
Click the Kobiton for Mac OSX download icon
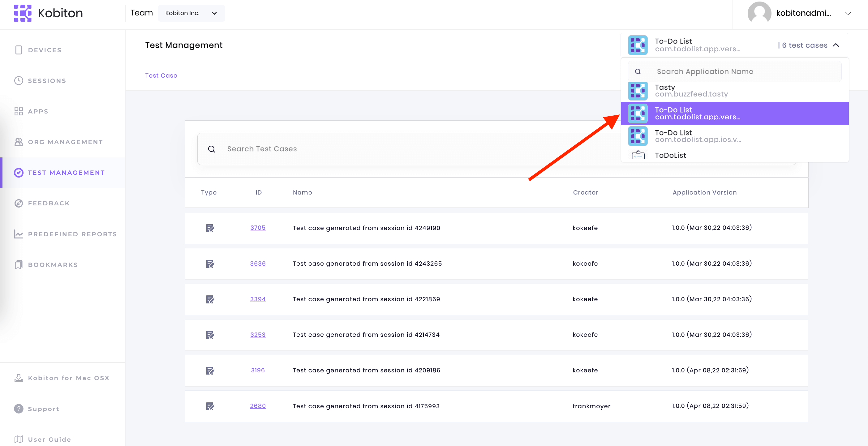[x=19, y=378]
